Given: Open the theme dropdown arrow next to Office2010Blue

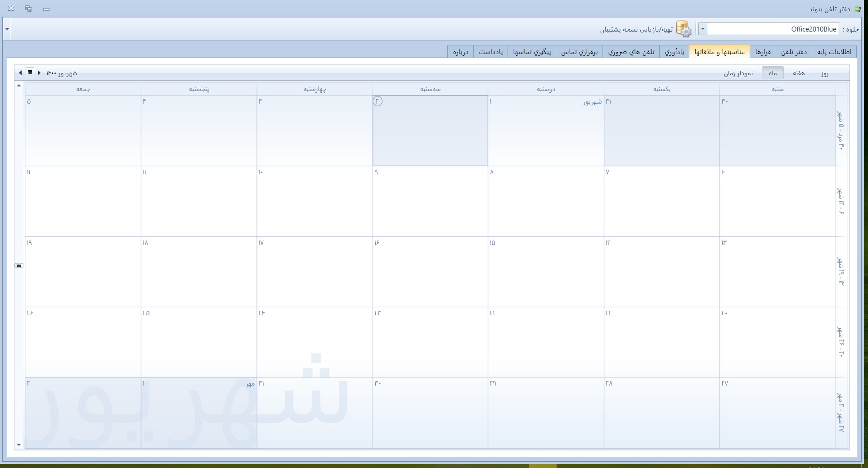Looking at the screenshot, I should (x=702, y=29).
